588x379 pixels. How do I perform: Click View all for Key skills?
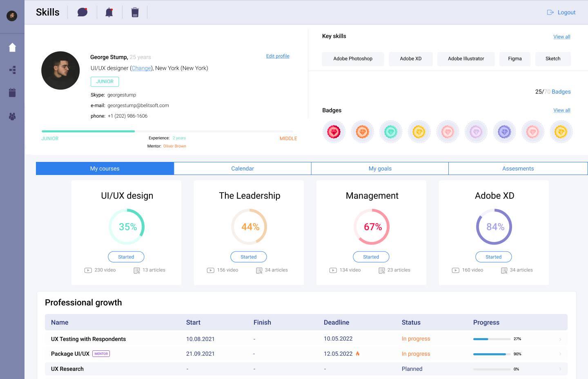tap(562, 37)
